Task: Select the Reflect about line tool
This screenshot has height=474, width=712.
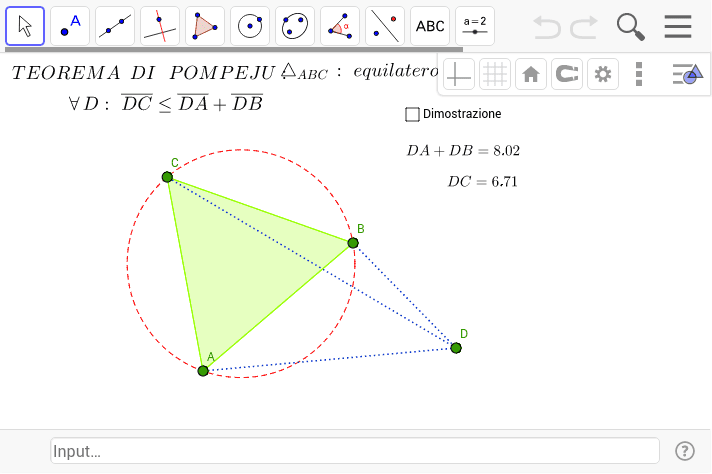Action: click(385, 26)
